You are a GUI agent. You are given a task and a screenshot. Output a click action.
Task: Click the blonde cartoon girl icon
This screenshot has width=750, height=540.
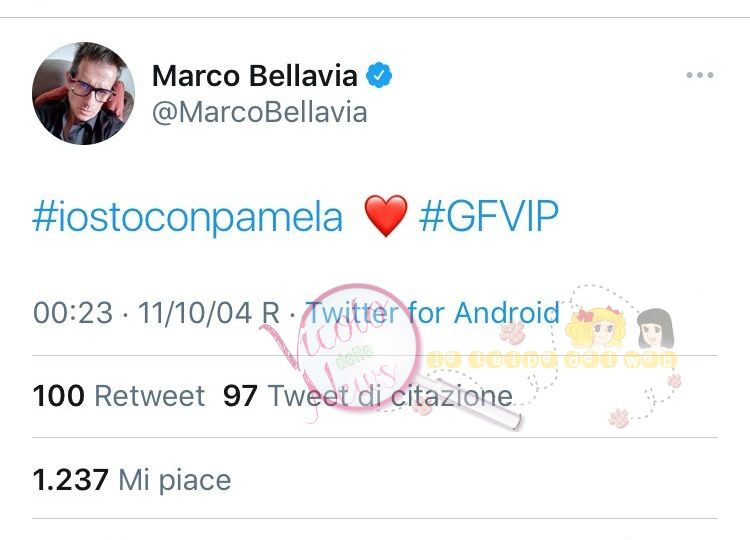tap(598, 328)
